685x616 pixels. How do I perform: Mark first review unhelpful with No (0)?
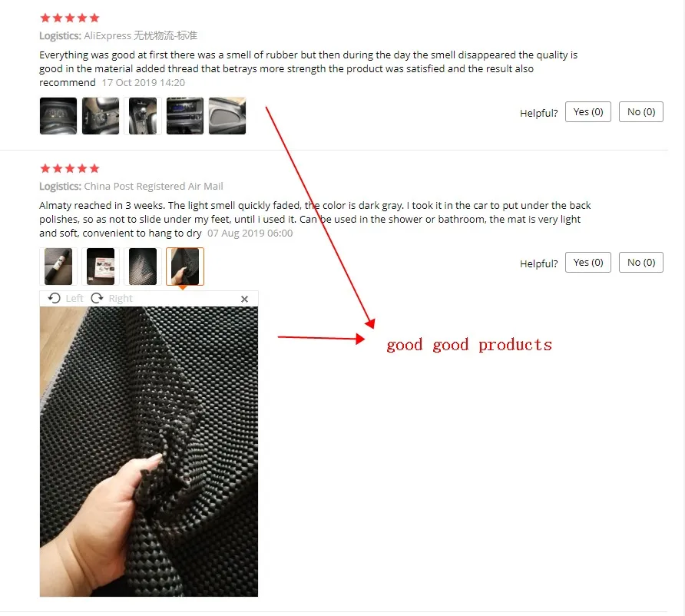[x=641, y=112]
